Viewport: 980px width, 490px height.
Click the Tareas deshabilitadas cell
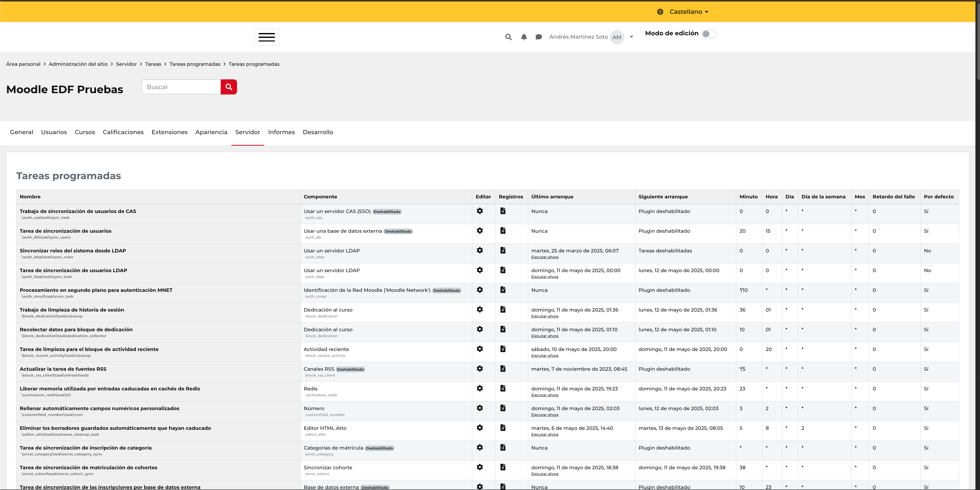coord(665,251)
